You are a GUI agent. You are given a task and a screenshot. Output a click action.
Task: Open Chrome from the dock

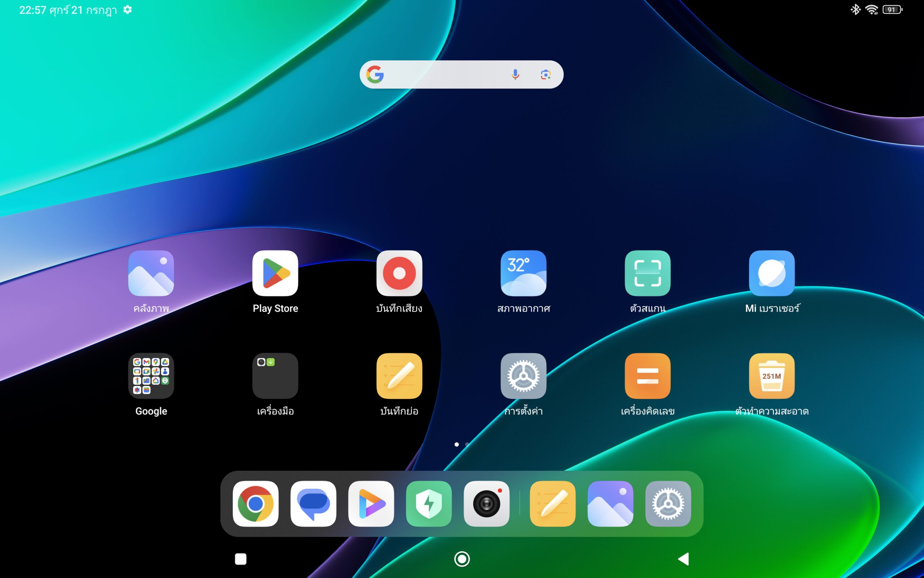click(256, 504)
